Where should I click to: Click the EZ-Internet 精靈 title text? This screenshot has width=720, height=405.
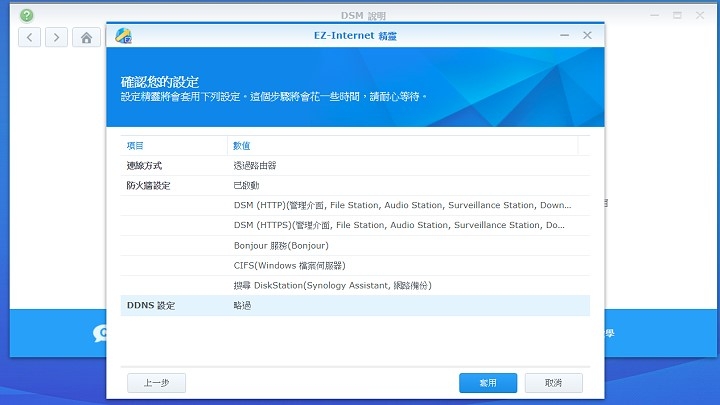coord(355,36)
